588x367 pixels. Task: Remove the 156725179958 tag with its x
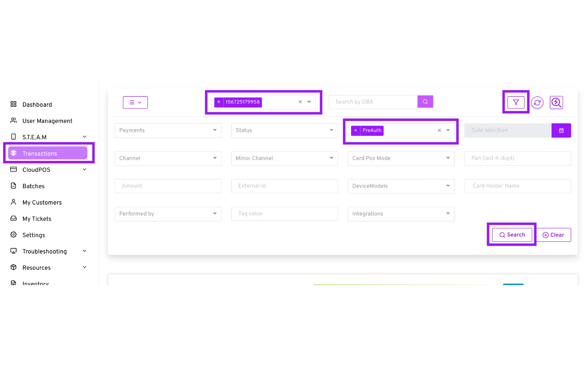point(219,102)
